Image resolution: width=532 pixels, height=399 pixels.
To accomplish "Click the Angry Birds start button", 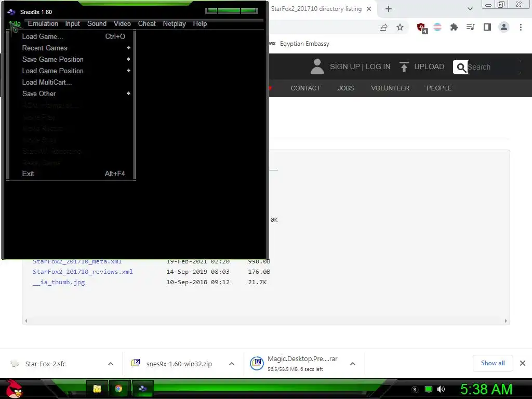I will 14,389.
